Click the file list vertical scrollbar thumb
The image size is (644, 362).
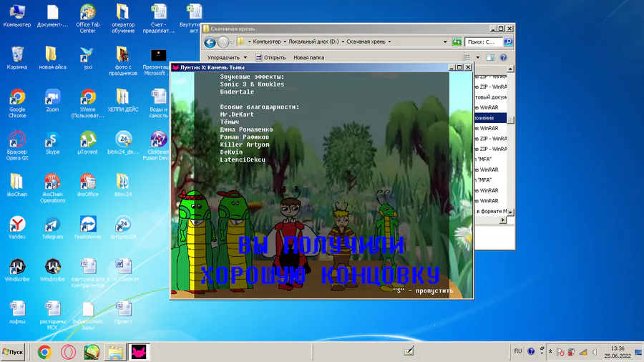point(510,119)
